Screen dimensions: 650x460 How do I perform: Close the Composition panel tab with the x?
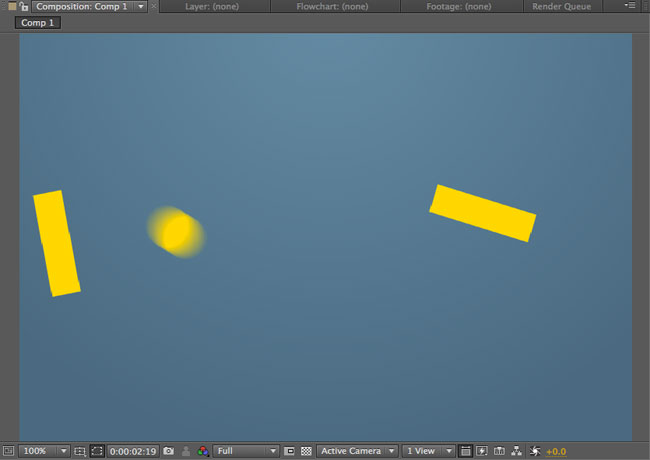(154, 6)
